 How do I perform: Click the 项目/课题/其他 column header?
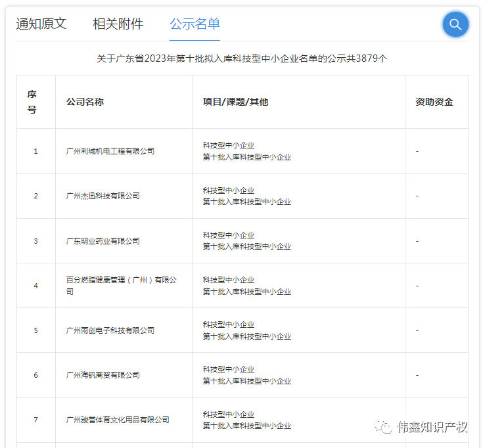pyautogui.click(x=236, y=102)
